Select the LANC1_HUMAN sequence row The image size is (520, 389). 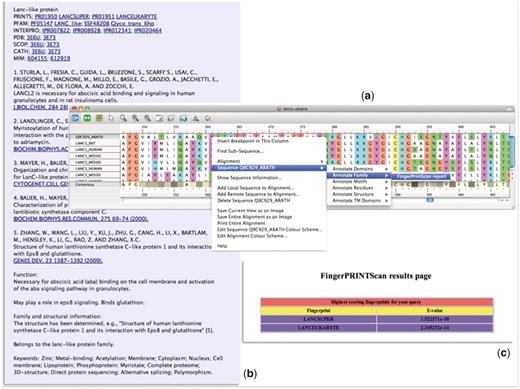[x=94, y=150]
